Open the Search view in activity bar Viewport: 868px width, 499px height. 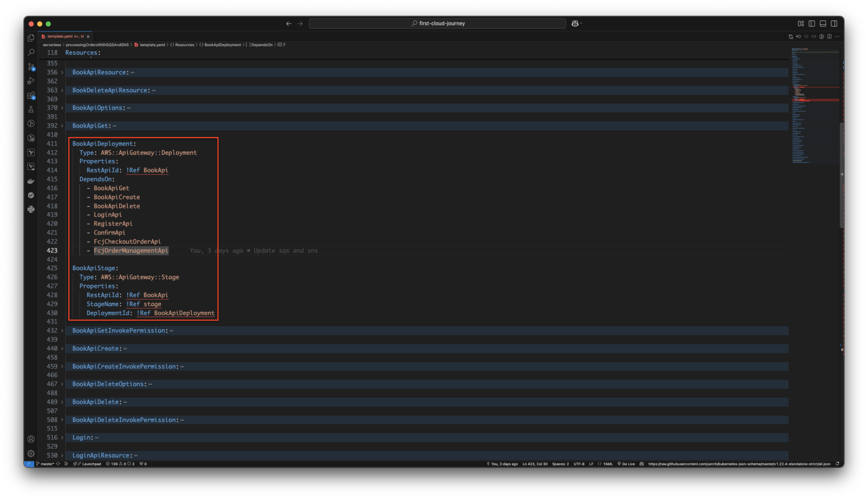(31, 52)
